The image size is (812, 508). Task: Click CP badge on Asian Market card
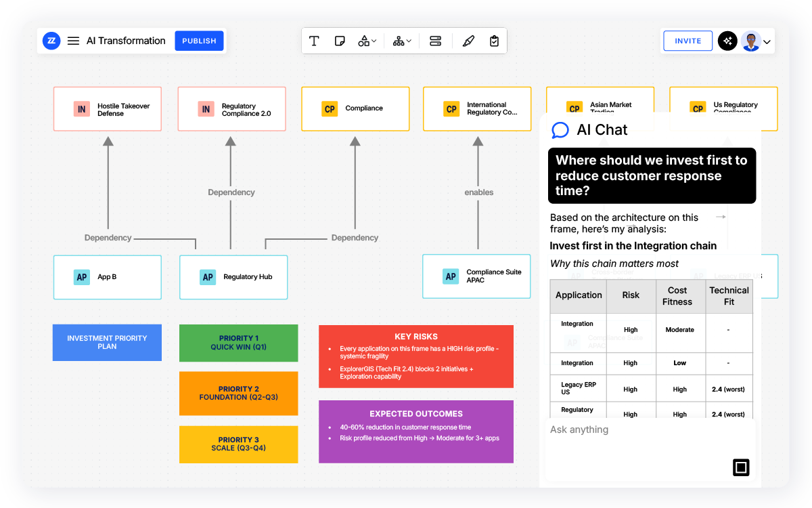[574, 108]
